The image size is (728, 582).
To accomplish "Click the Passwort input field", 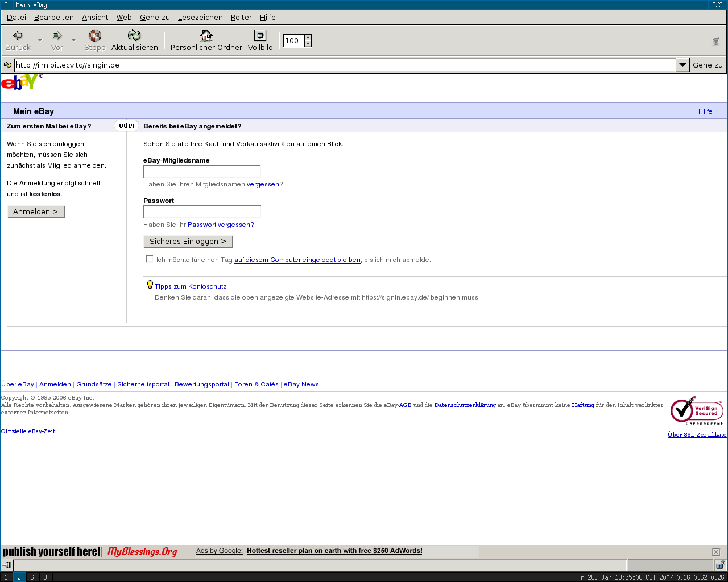I will coord(202,212).
